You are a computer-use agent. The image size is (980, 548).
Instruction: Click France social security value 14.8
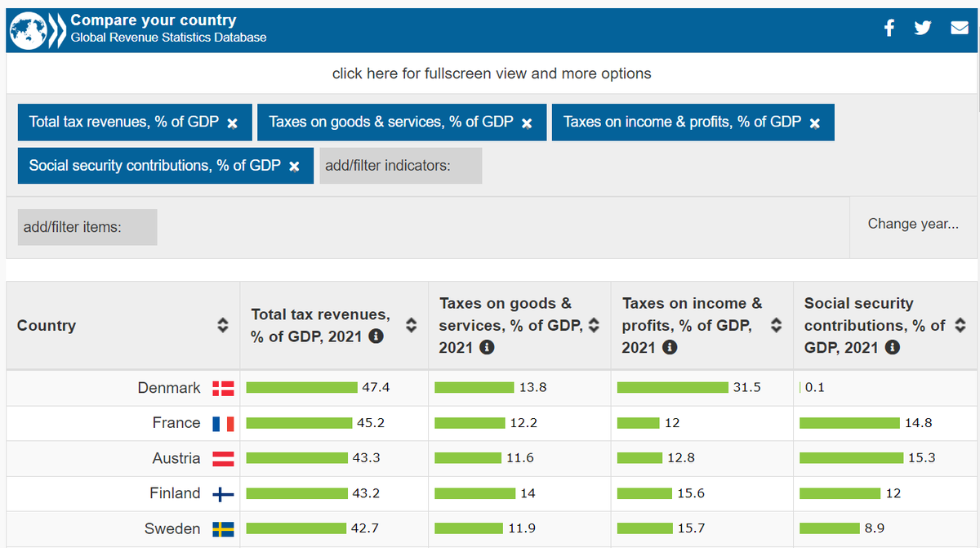click(919, 423)
